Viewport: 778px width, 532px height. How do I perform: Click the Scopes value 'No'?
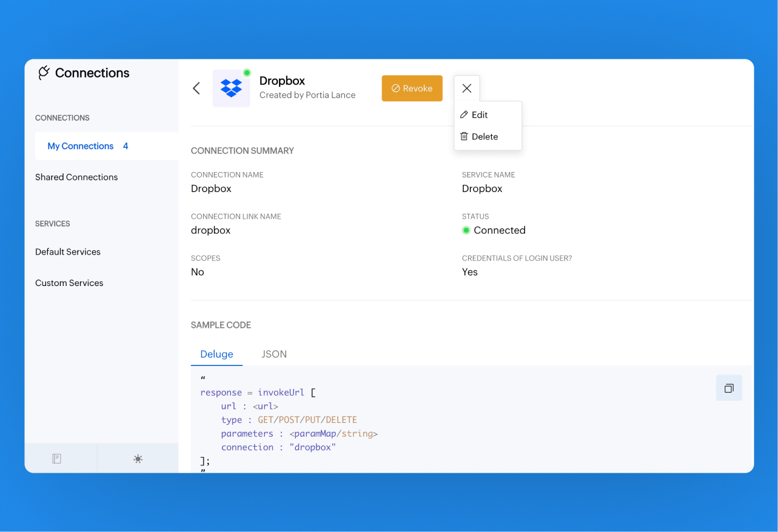(x=198, y=272)
